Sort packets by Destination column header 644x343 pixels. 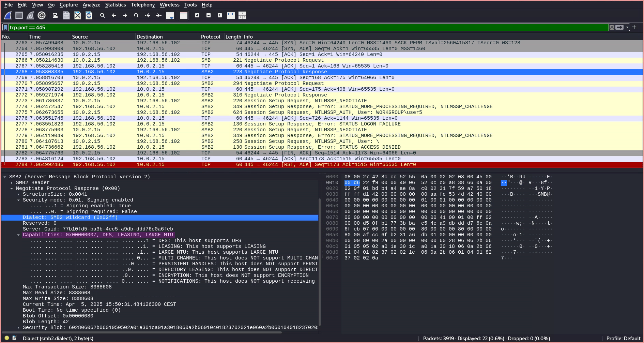point(167,36)
